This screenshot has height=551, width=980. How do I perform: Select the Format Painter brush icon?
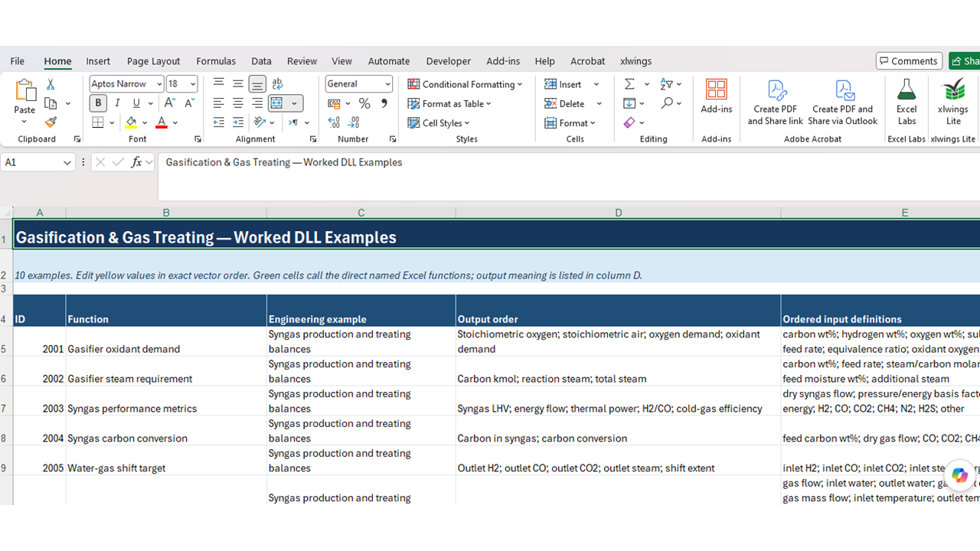click(x=51, y=122)
